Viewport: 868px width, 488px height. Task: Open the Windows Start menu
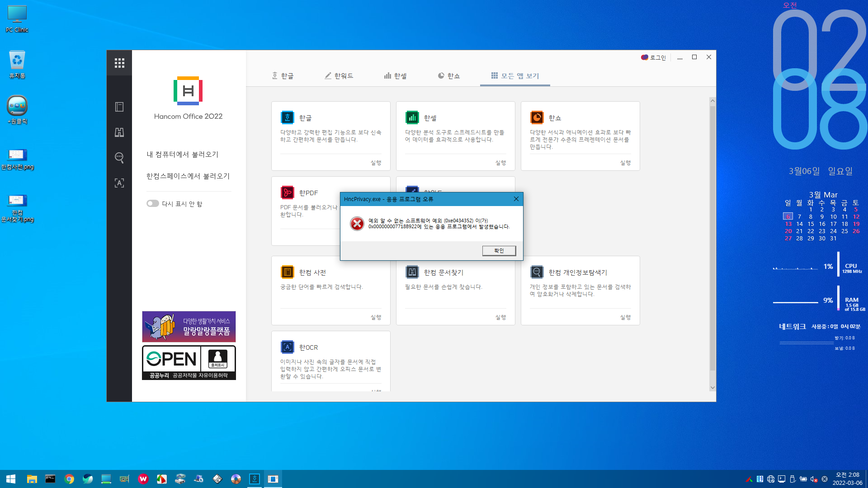click(11, 479)
